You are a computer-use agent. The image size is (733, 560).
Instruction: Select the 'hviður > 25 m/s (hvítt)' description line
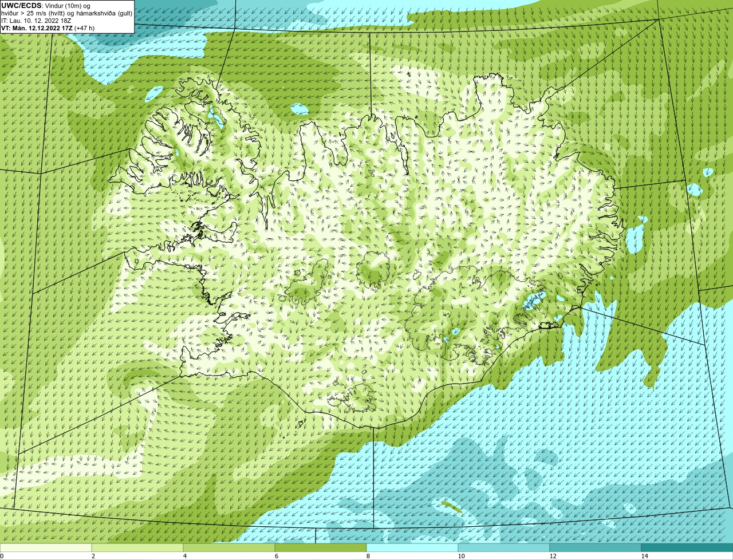click(x=66, y=13)
